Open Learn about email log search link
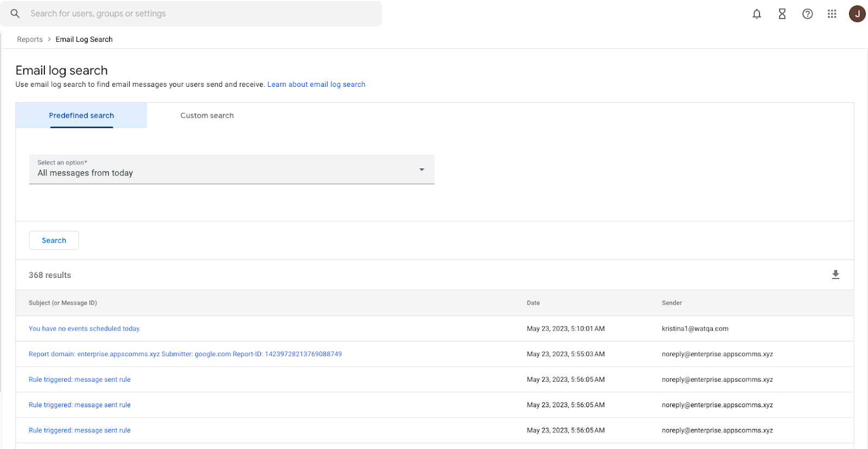The image size is (868, 449). pyautogui.click(x=316, y=85)
